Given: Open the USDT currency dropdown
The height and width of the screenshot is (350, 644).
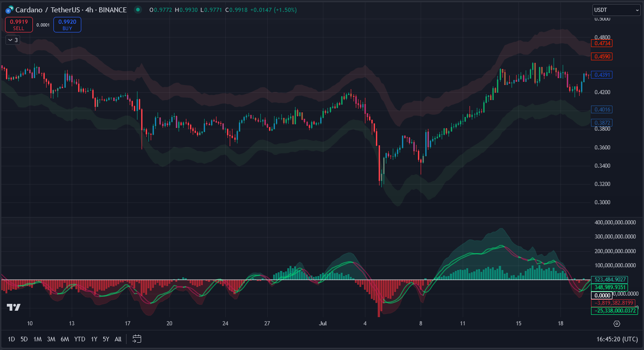Looking at the screenshot, I should tap(616, 10).
